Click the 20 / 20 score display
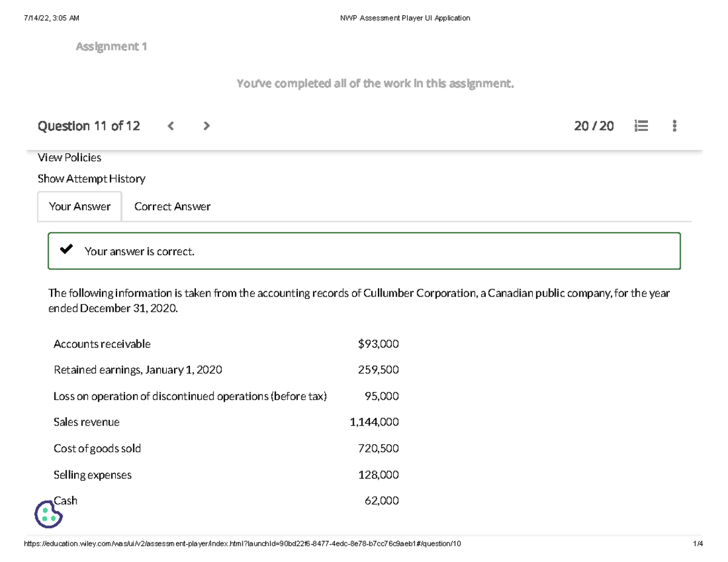 click(593, 126)
